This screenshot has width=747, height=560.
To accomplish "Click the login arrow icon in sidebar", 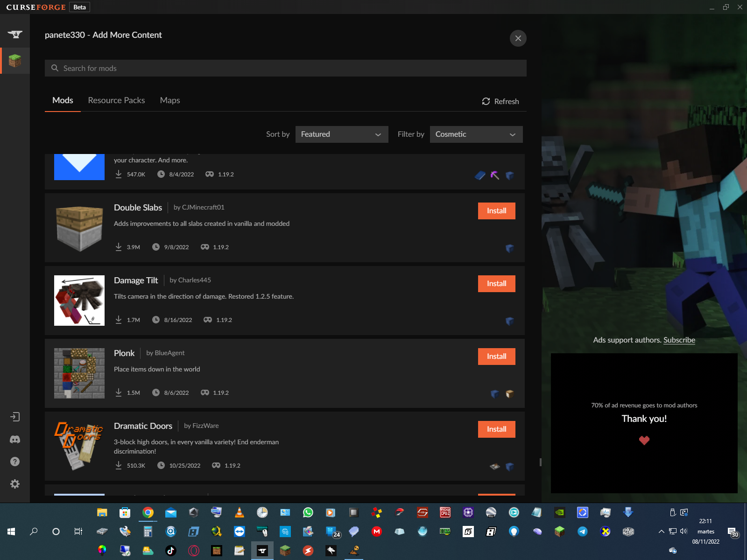I will pos(15,417).
